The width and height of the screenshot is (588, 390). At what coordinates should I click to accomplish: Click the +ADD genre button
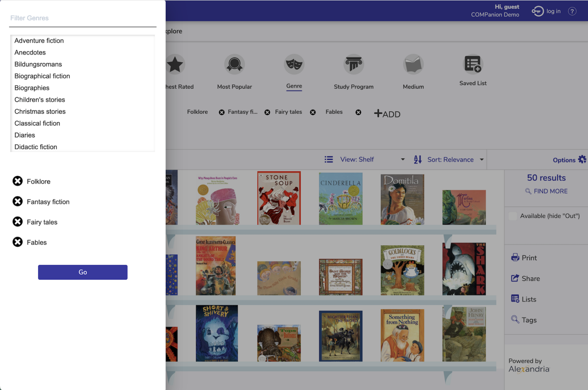pos(387,114)
